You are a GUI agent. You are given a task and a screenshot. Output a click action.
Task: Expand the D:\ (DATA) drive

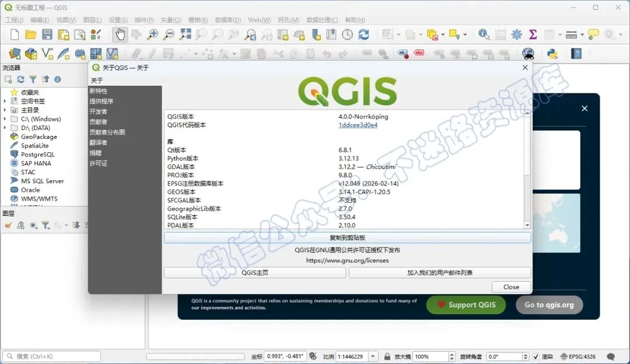5,128
